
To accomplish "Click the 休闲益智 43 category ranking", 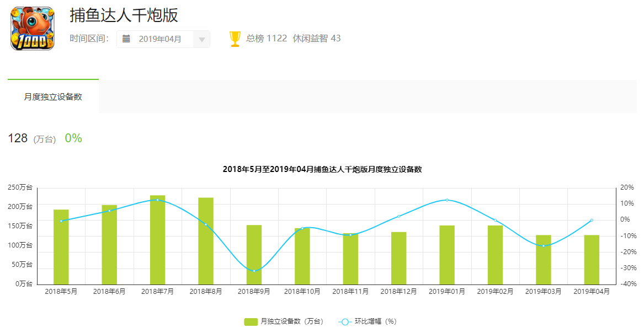I will [317, 39].
